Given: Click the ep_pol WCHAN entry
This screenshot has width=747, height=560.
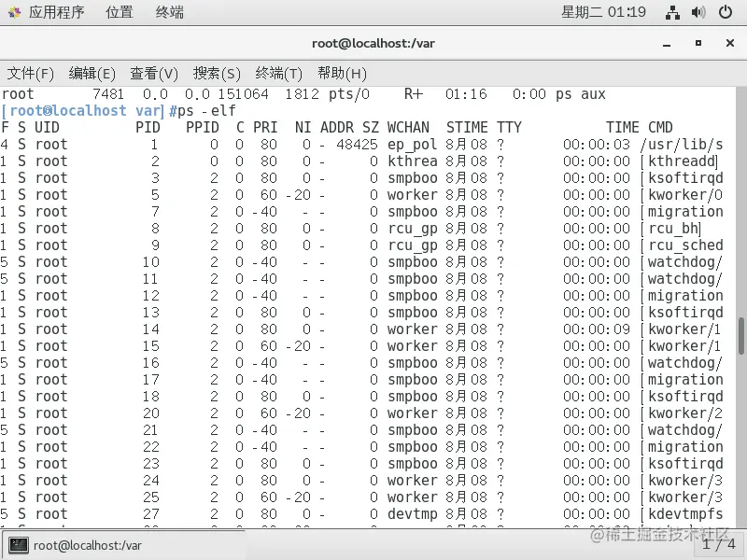Looking at the screenshot, I should (x=412, y=145).
